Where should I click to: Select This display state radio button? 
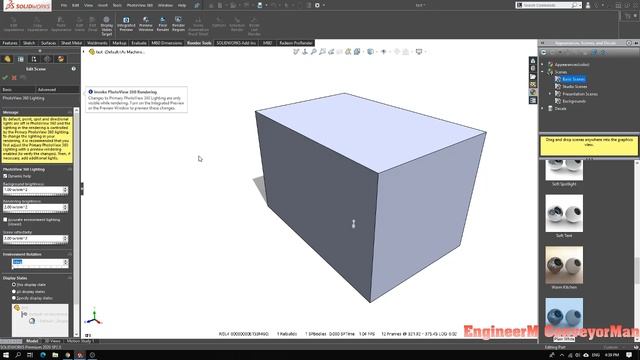point(14,284)
